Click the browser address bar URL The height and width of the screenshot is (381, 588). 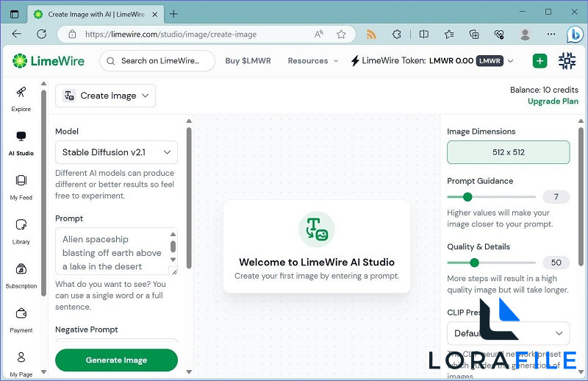pos(171,35)
